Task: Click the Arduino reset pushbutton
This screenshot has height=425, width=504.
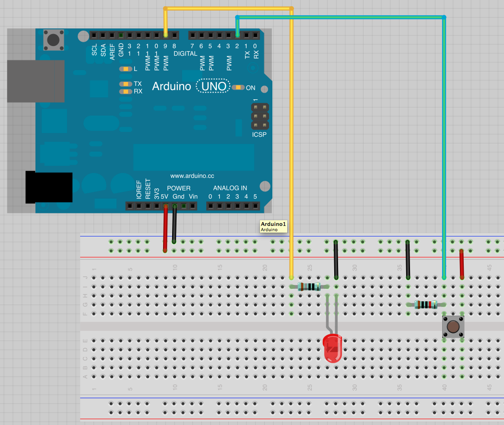Action: (x=54, y=40)
